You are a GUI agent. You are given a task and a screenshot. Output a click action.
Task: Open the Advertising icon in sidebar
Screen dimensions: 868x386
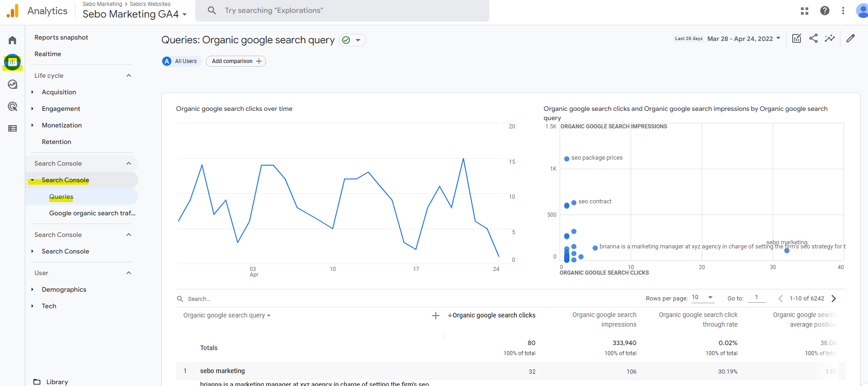(12, 106)
